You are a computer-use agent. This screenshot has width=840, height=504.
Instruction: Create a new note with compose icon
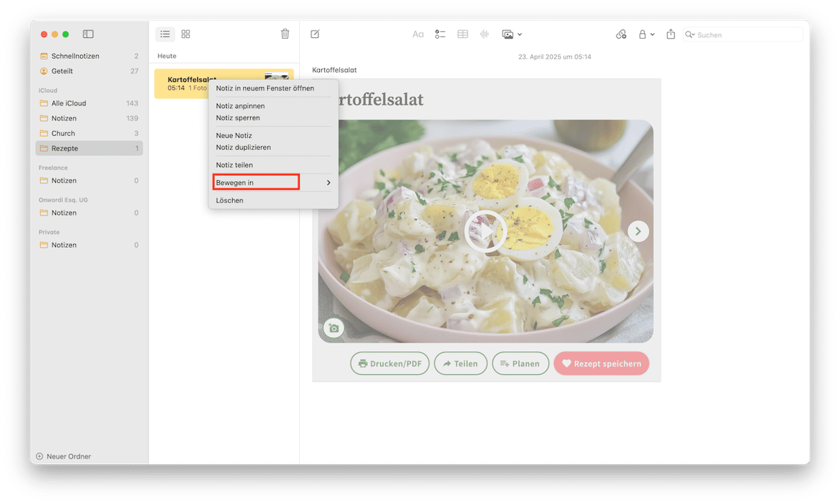pyautogui.click(x=315, y=34)
